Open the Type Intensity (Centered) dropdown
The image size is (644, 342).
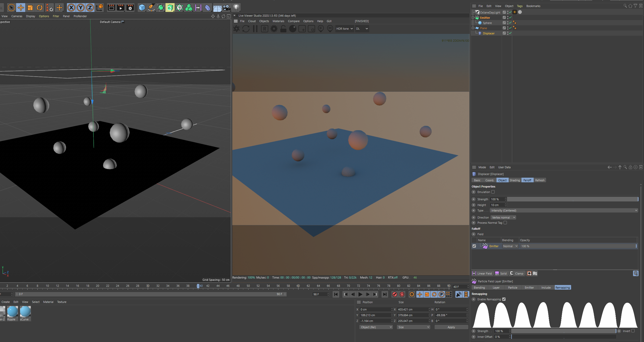(x=564, y=210)
